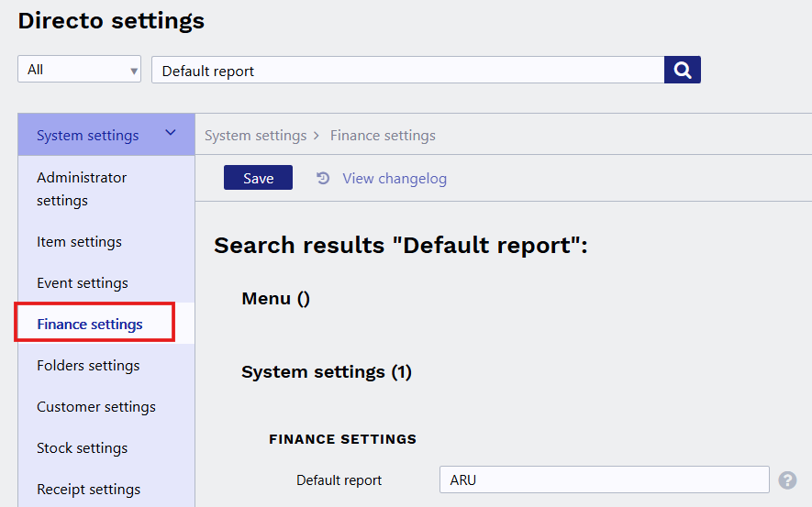The width and height of the screenshot is (812, 507).
Task: Open the All filter dropdown
Action: click(x=79, y=70)
